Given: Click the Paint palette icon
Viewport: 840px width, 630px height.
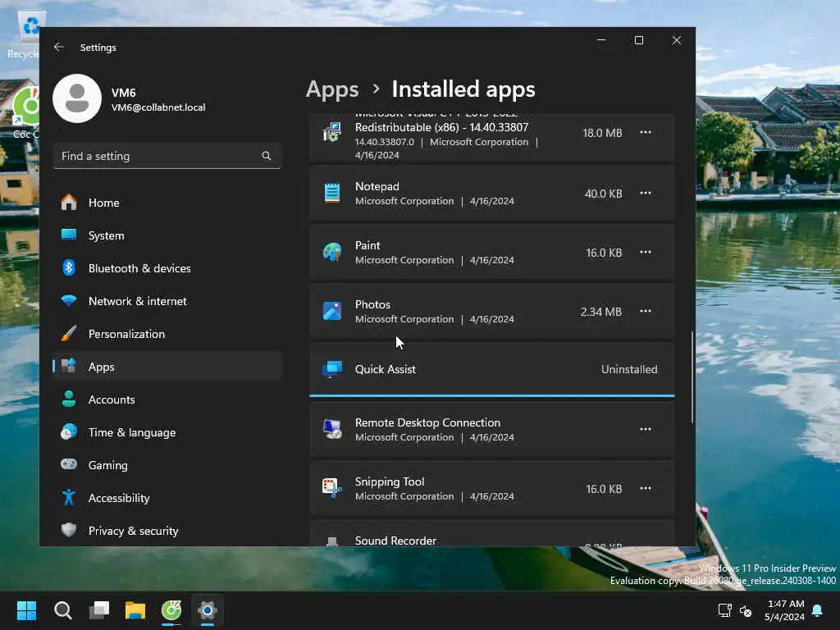Looking at the screenshot, I should [x=332, y=252].
